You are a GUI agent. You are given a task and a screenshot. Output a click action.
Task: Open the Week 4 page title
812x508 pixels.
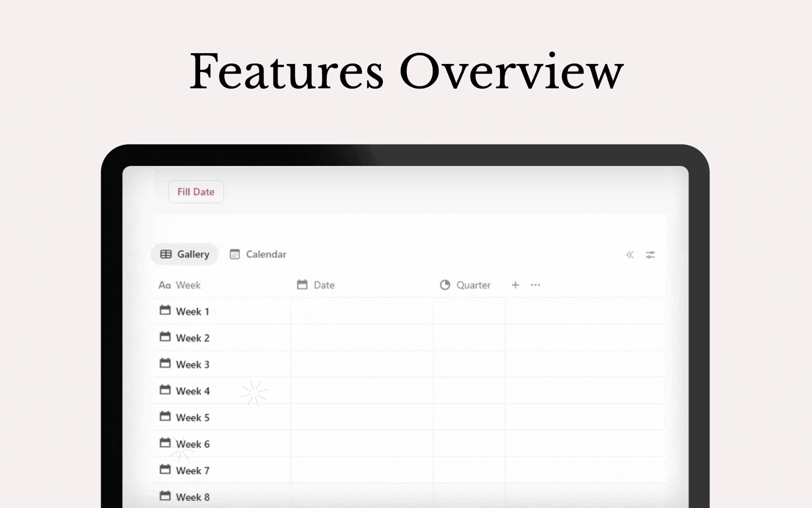(x=193, y=391)
